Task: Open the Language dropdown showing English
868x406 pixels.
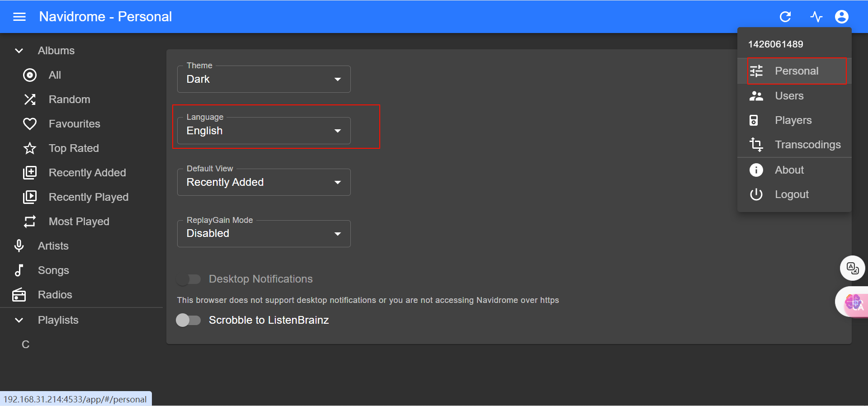Action: [264, 131]
